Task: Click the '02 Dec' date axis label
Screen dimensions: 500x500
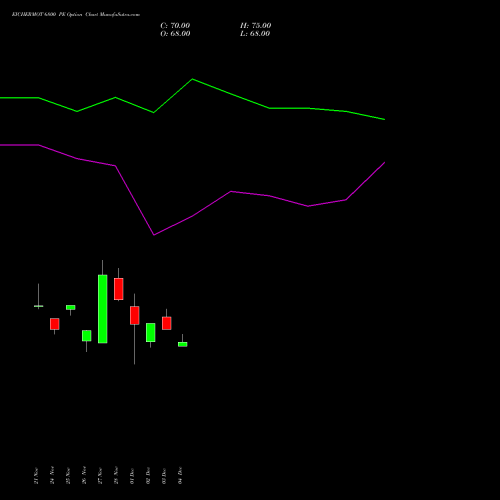Action: tap(148, 475)
